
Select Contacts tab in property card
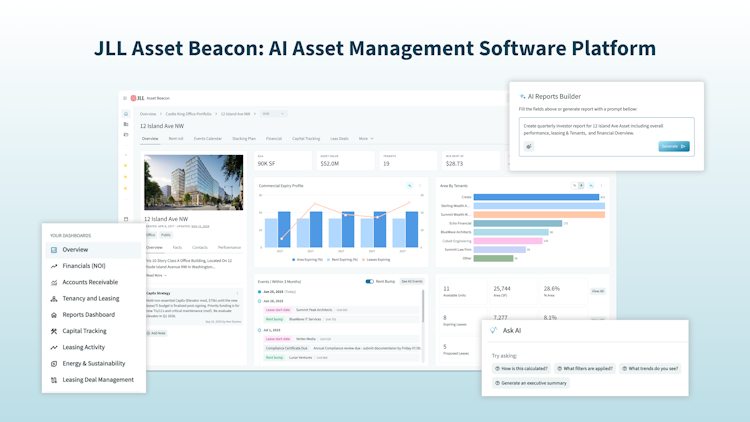click(200, 247)
